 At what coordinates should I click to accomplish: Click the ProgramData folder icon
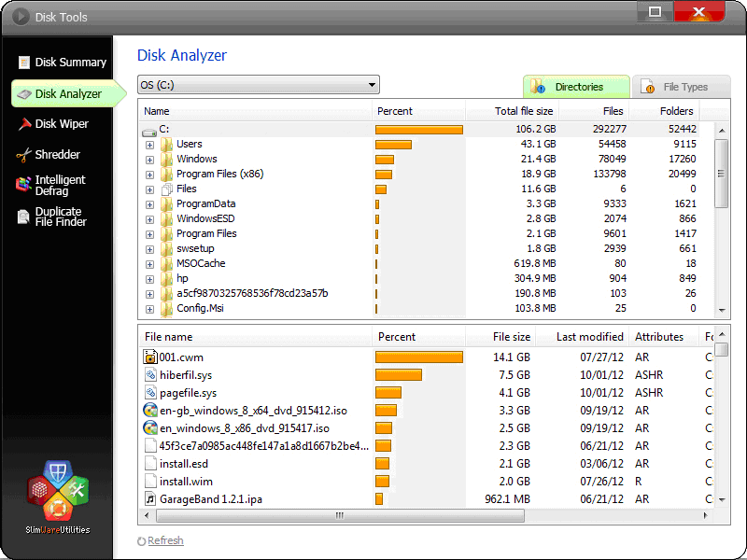166,203
